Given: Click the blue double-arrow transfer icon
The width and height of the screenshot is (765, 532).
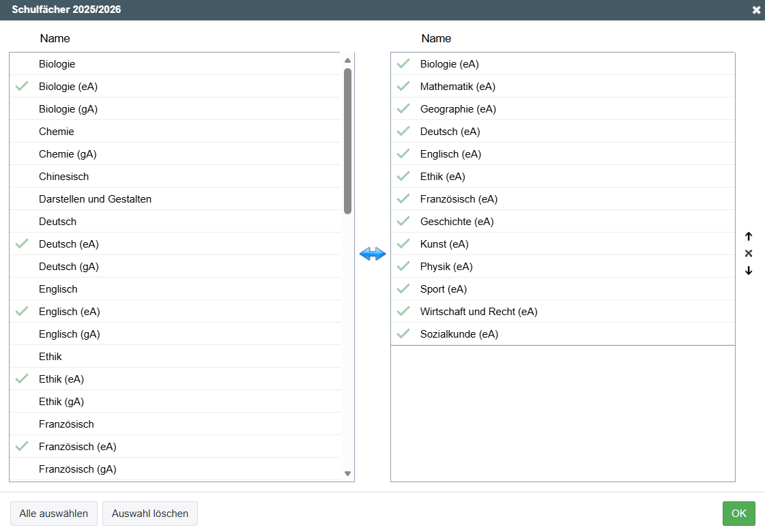Looking at the screenshot, I should pyautogui.click(x=373, y=254).
